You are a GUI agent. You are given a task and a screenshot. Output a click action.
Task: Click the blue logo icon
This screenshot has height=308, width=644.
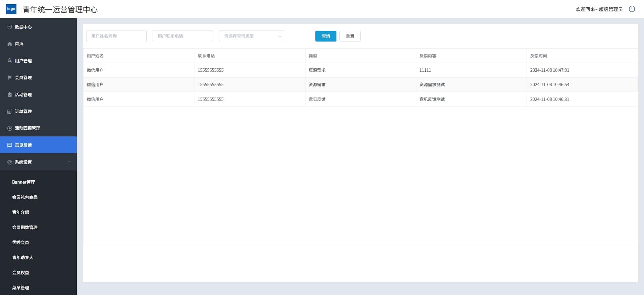[x=11, y=9]
